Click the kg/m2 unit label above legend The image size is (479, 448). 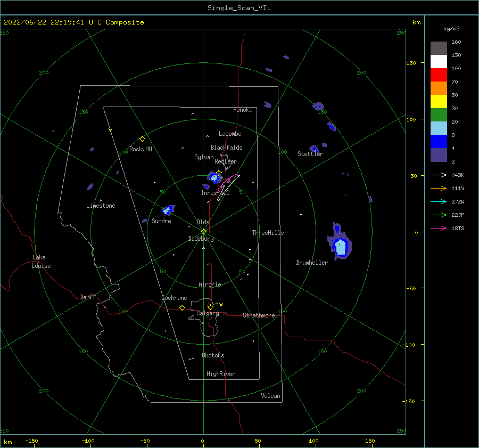coord(451,29)
